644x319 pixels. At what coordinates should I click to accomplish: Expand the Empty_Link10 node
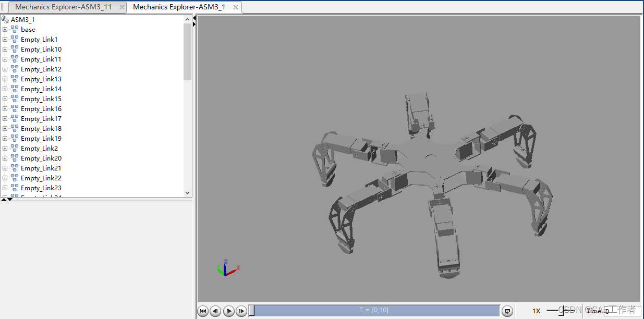tap(5, 50)
